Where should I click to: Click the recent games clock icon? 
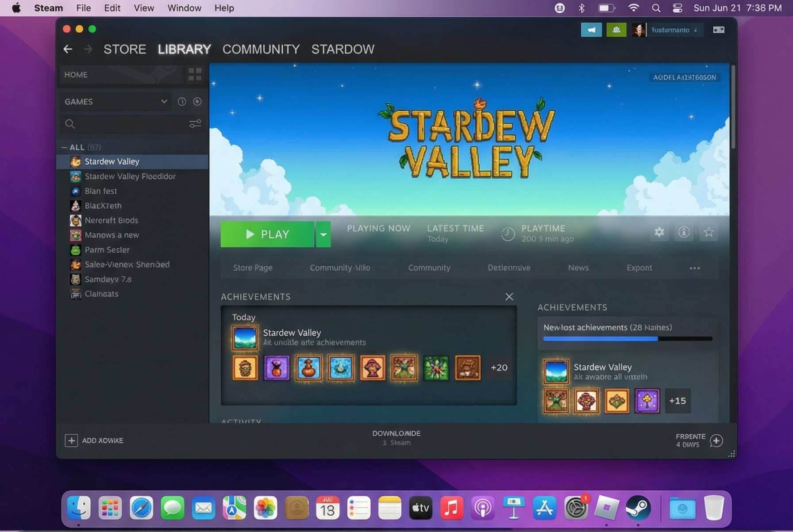click(x=181, y=102)
